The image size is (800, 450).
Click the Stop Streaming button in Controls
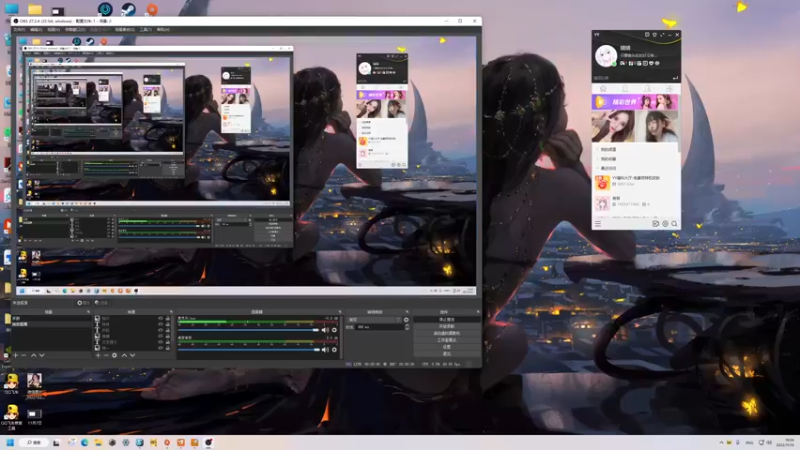coord(446,319)
